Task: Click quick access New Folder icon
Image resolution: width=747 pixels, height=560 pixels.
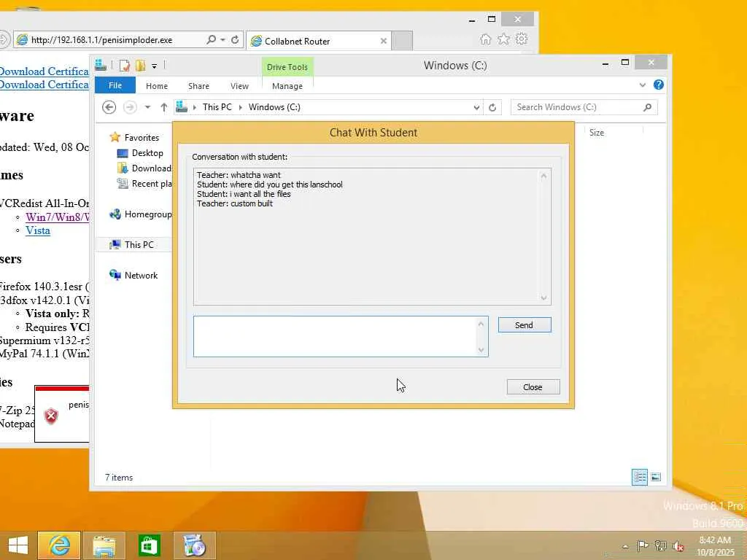Action: click(x=141, y=66)
